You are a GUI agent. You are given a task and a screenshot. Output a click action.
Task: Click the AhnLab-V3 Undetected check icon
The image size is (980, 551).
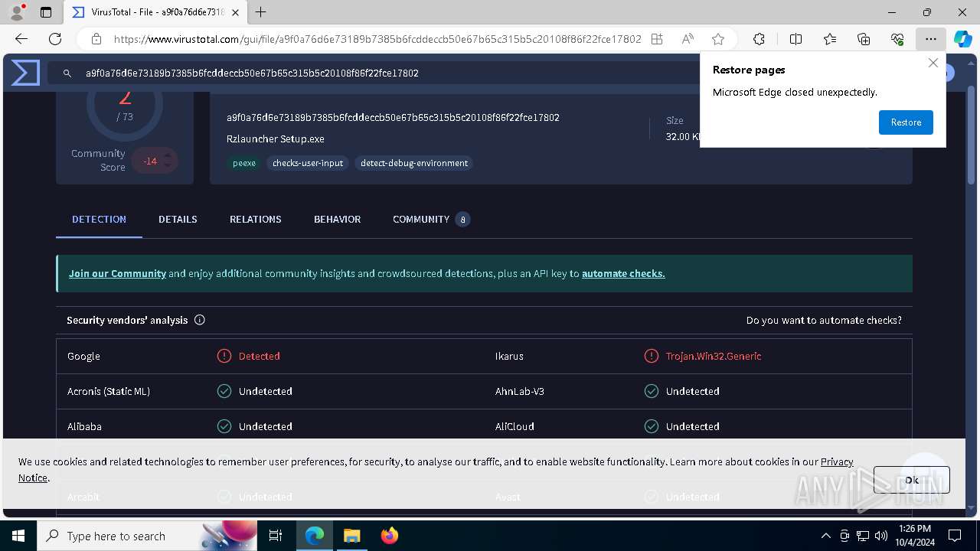(652, 391)
